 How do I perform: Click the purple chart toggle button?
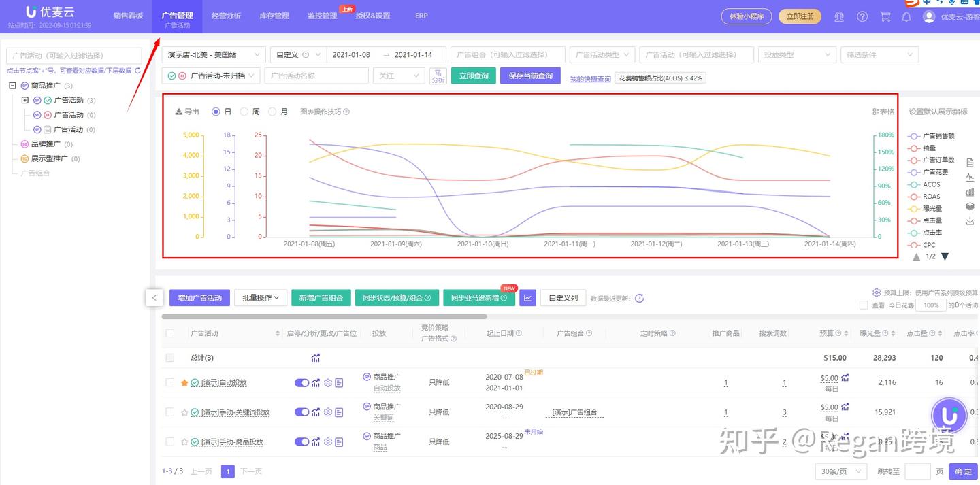527,297
